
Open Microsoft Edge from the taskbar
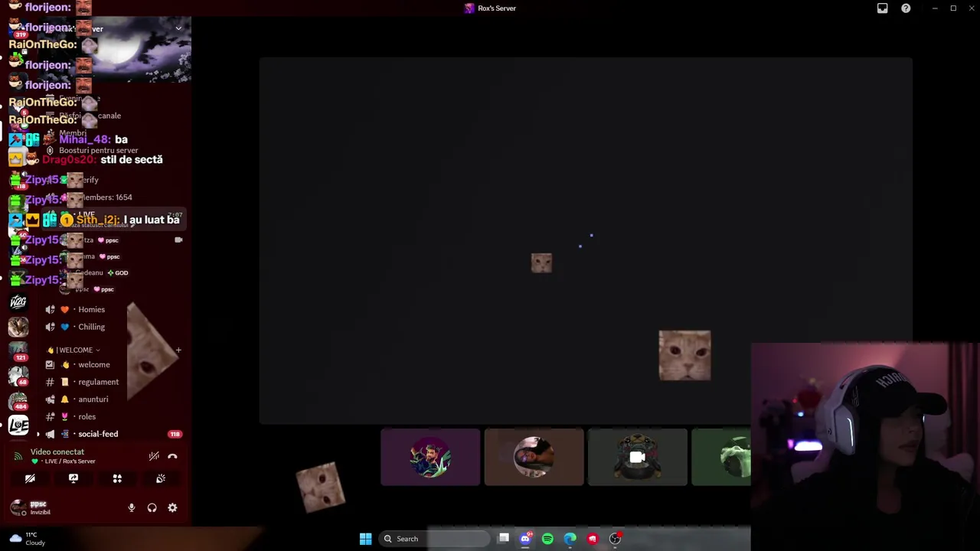pos(570,539)
